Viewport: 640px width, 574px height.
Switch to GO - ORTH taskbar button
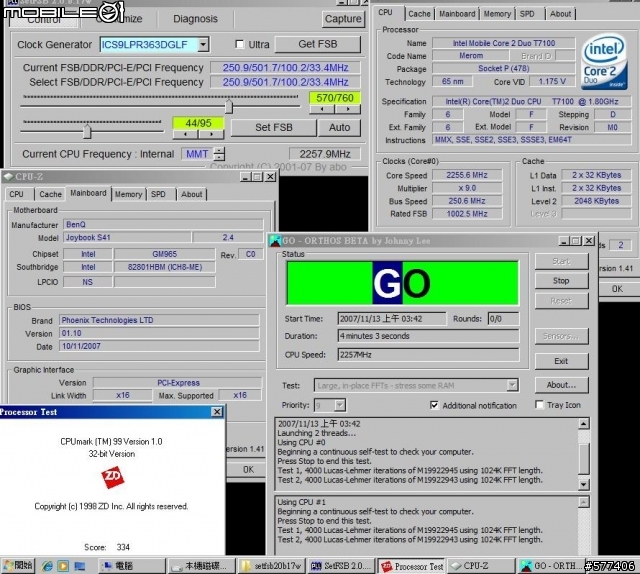550,566
